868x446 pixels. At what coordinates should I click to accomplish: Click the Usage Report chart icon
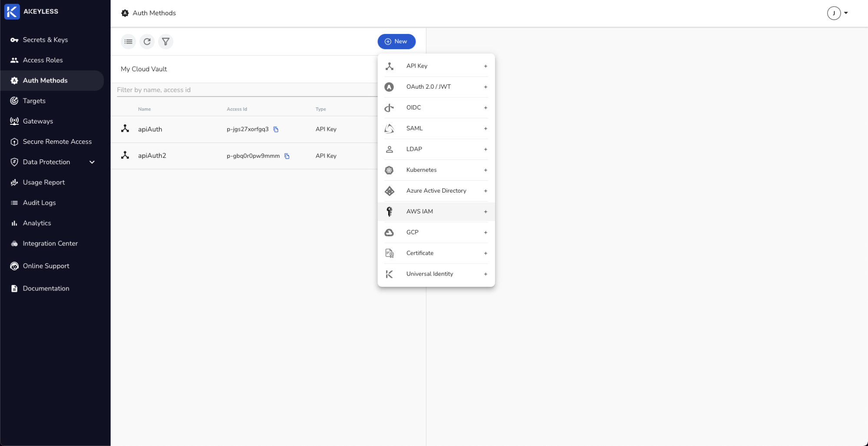coord(14,183)
